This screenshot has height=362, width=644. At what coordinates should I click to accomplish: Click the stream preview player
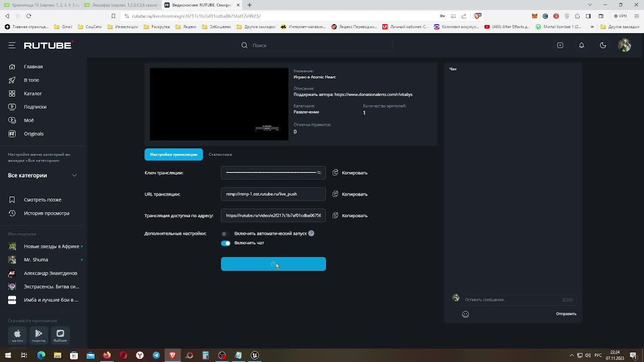[x=219, y=104]
